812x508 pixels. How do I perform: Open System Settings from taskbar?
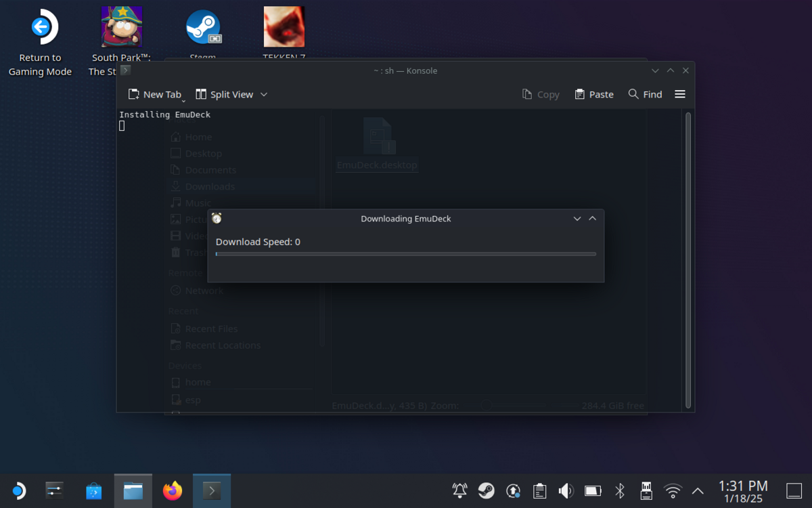pos(55,490)
